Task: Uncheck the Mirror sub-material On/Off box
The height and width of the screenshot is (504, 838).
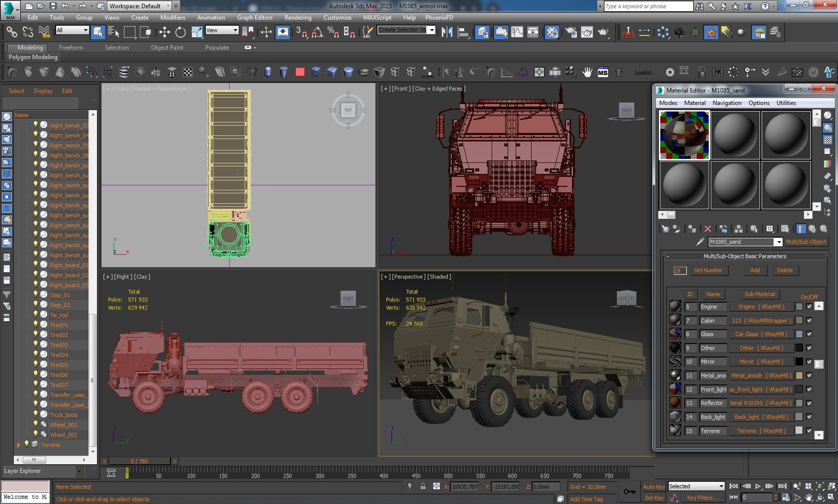Action: (x=809, y=362)
